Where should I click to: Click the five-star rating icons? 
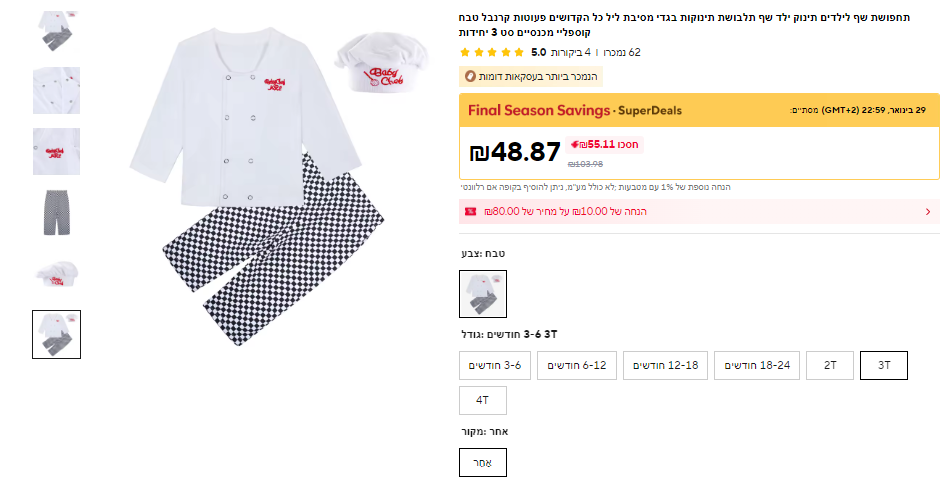click(x=492, y=52)
